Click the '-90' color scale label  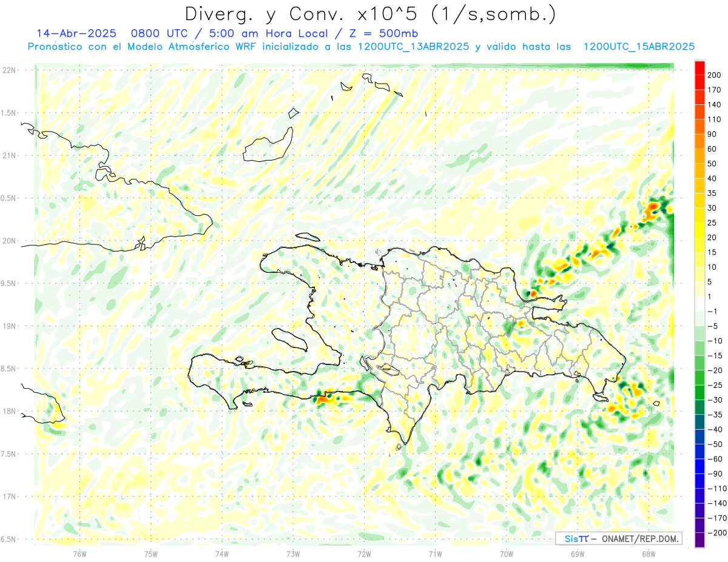(x=715, y=473)
